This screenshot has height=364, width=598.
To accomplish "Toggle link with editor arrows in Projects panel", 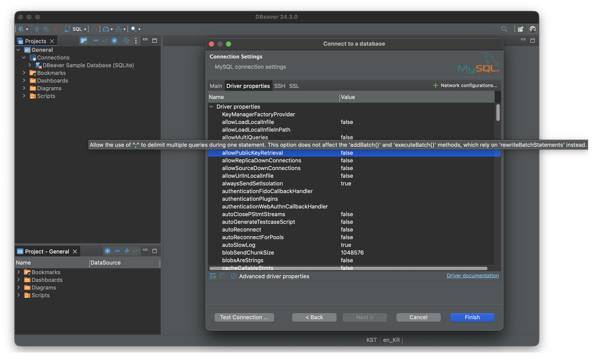I will pos(105,41).
